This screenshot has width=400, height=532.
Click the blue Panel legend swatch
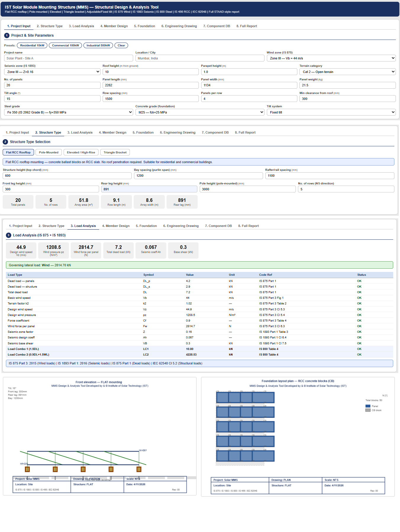coord(368,406)
